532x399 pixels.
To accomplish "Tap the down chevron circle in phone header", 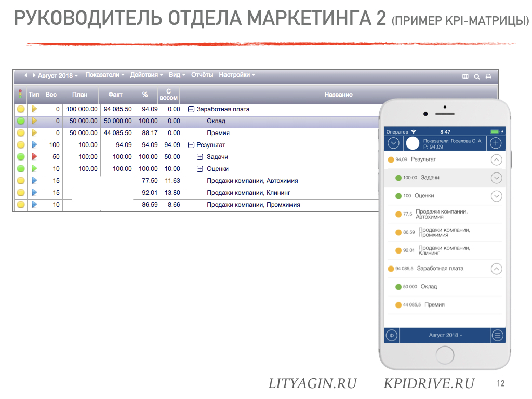I will tap(394, 143).
